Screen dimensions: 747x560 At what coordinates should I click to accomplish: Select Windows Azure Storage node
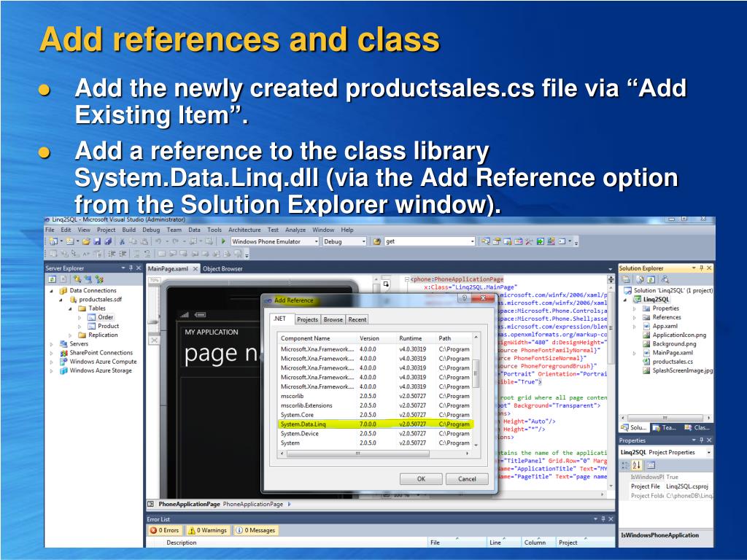tap(101, 370)
